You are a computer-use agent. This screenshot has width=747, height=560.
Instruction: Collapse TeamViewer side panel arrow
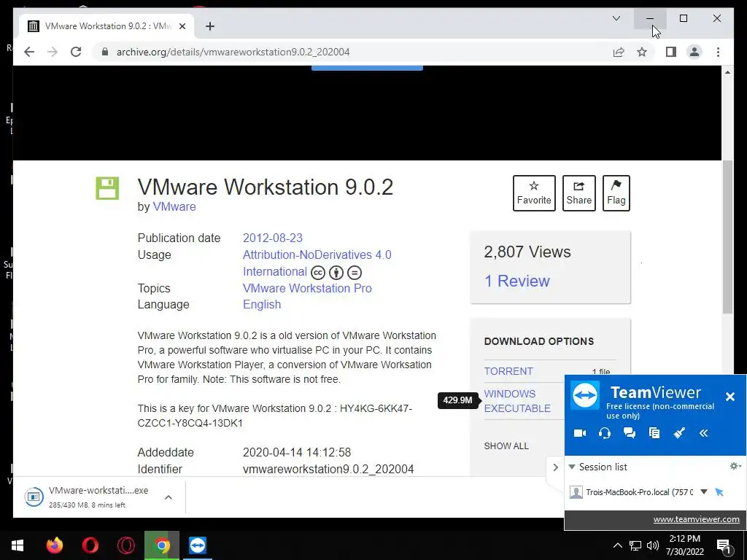coord(555,467)
